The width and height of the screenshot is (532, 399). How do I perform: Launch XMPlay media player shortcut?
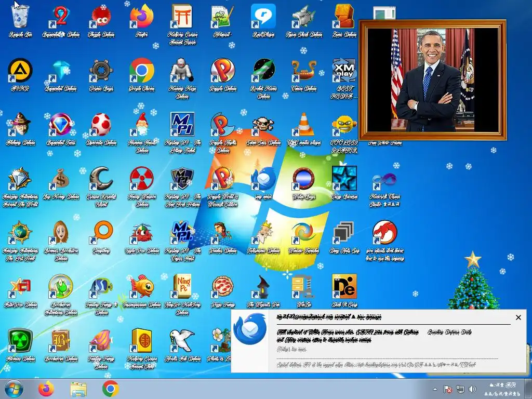(344, 70)
